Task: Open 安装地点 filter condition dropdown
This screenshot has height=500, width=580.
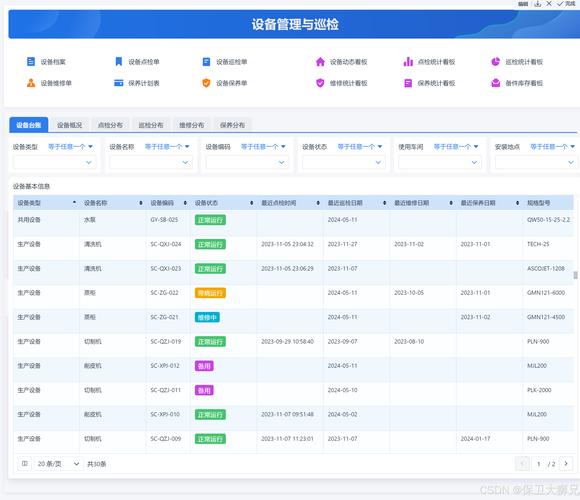Action: tap(552, 147)
